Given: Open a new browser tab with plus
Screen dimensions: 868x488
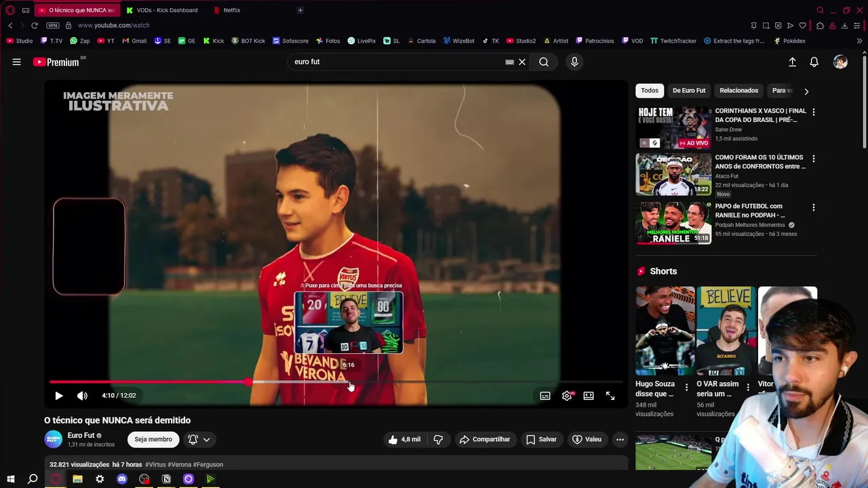Looking at the screenshot, I should (300, 10).
